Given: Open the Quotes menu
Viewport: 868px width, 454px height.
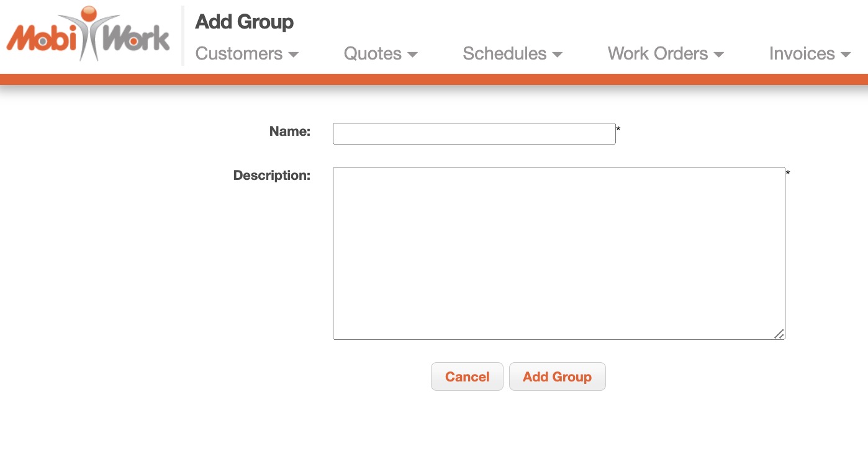Looking at the screenshot, I should coord(373,54).
